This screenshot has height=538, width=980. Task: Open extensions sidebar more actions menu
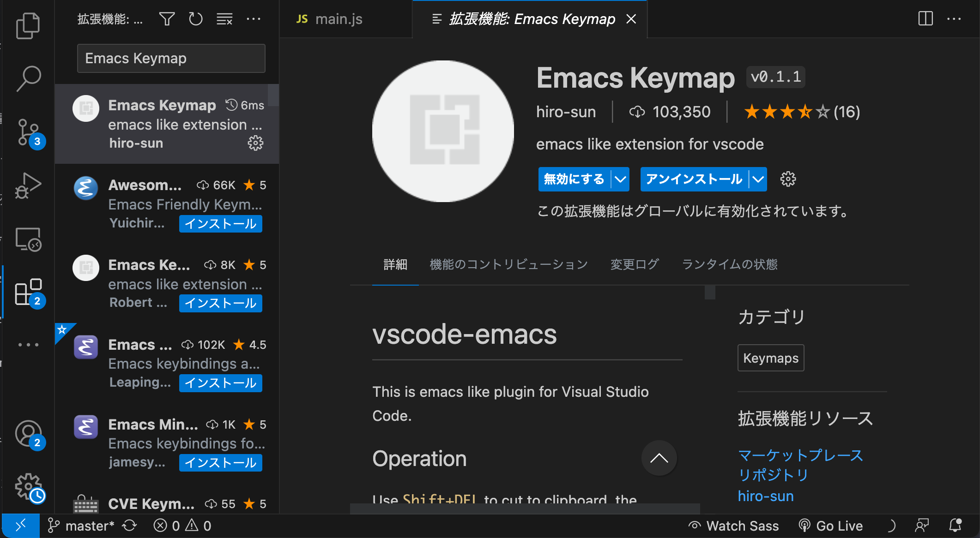click(254, 19)
